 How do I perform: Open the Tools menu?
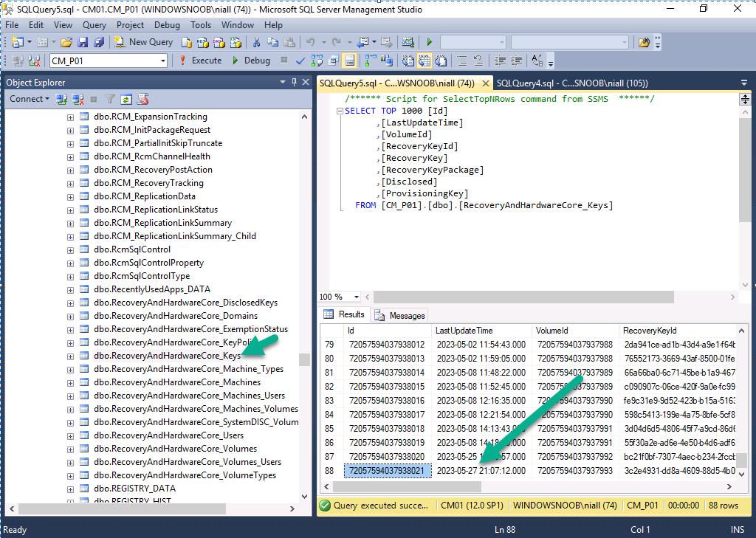click(x=201, y=25)
